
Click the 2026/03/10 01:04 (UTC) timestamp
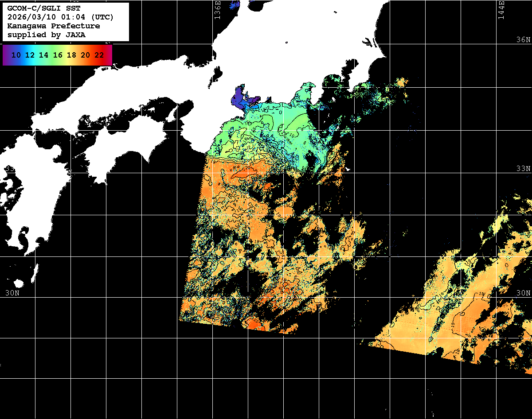60,17
